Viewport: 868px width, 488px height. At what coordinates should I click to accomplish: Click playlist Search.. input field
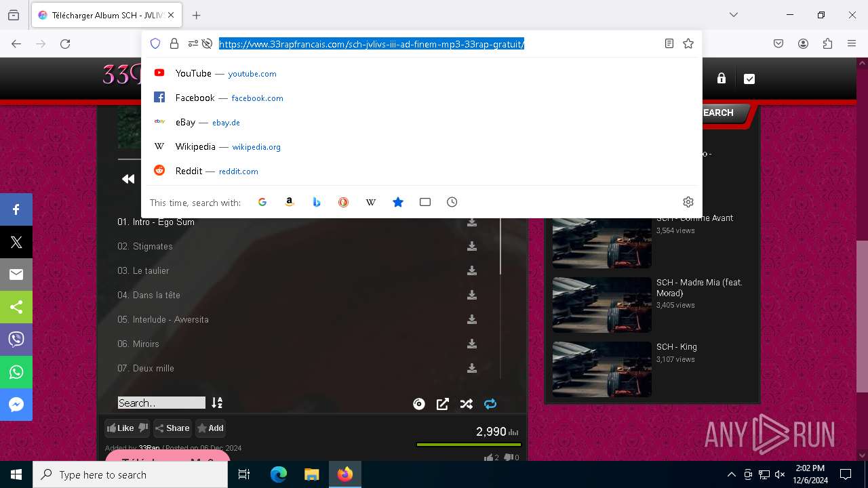pos(161,403)
